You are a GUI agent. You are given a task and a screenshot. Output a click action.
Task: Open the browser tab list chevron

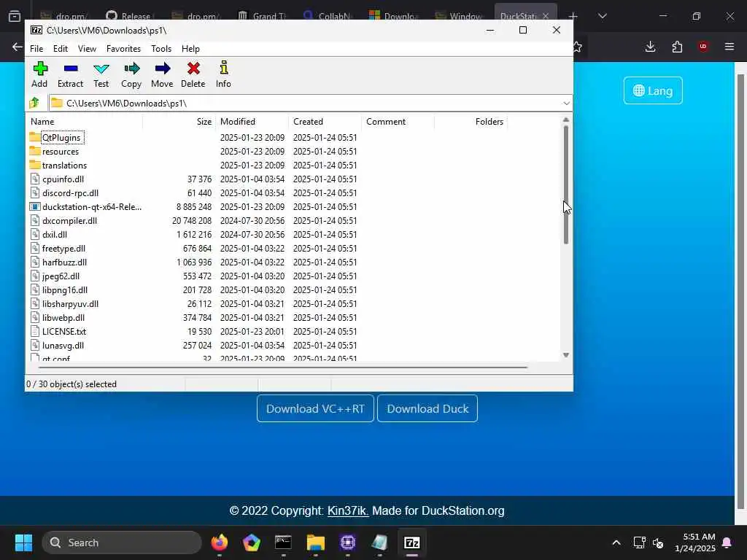(x=602, y=16)
